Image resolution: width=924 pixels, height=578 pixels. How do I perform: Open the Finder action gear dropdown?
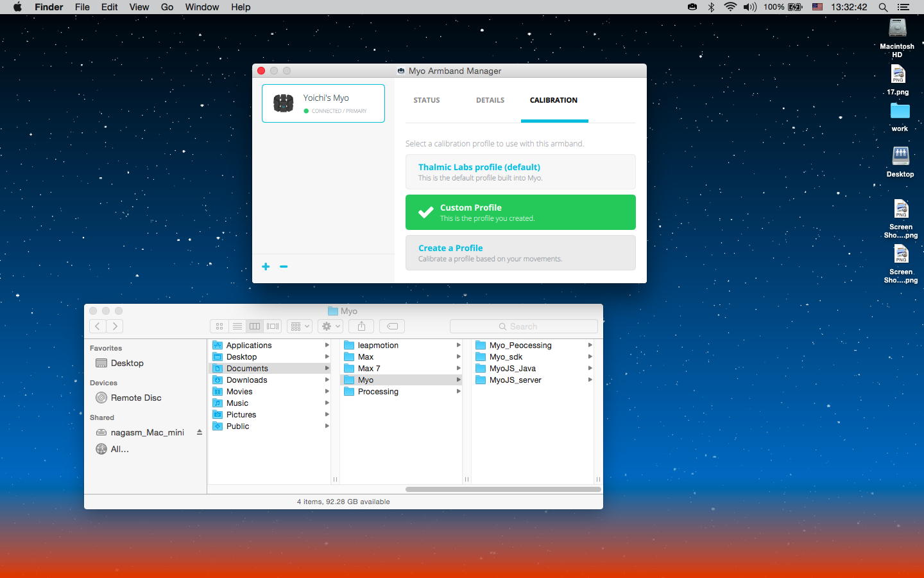click(331, 326)
